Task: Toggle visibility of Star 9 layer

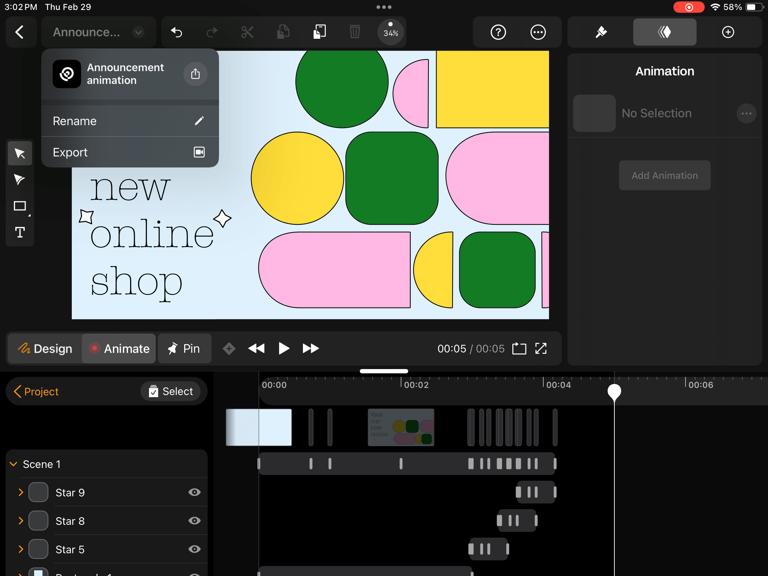Action: click(194, 492)
